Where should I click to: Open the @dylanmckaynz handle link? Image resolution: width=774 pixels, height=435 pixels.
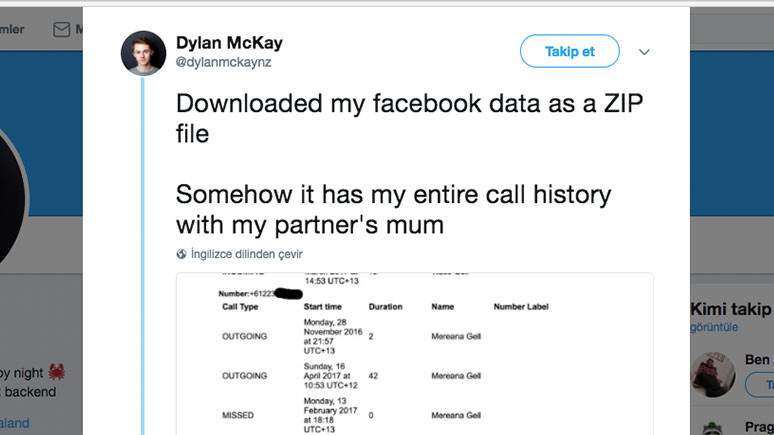point(223,62)
